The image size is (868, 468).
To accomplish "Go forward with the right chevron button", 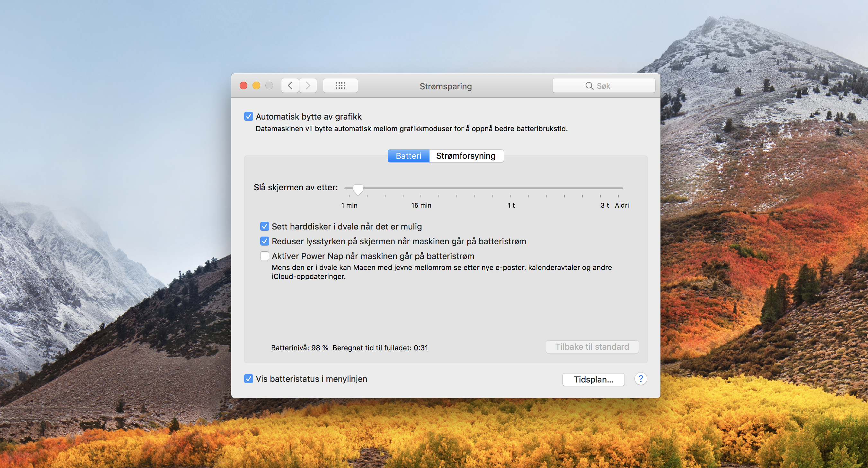I will point(308,85).
